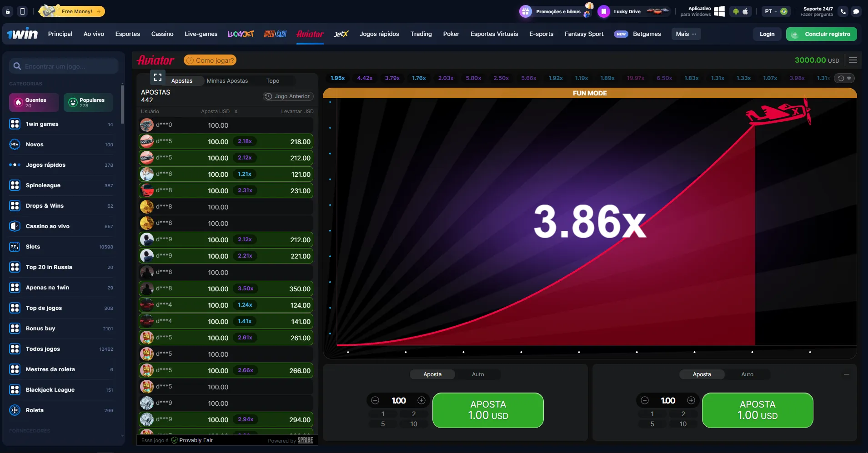The height and width of the screenshot is (453, 868).
Task: Place left APOSTA 1.00 USD bet
Action: coord(488,410)
